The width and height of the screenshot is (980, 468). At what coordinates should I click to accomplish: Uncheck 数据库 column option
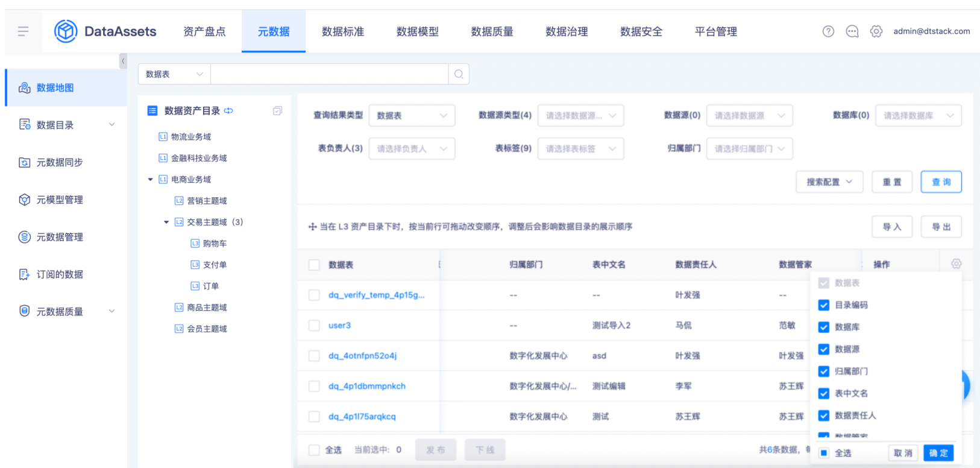(824, 327)
